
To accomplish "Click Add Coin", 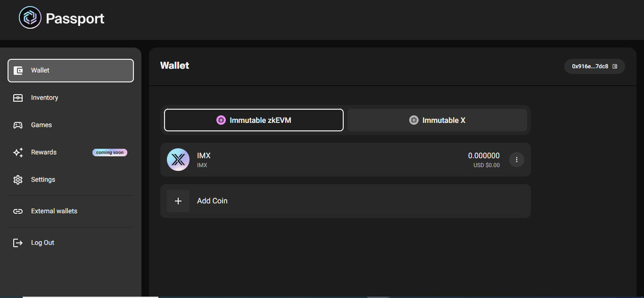I will (x=346, y=201).
